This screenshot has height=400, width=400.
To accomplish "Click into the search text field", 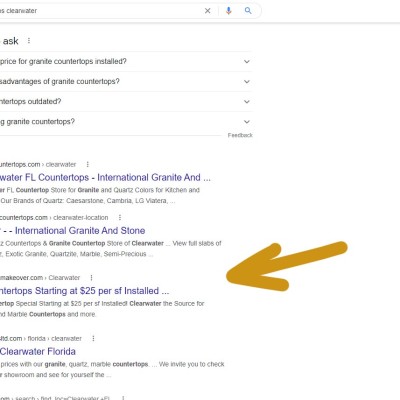I will point(100,11).
